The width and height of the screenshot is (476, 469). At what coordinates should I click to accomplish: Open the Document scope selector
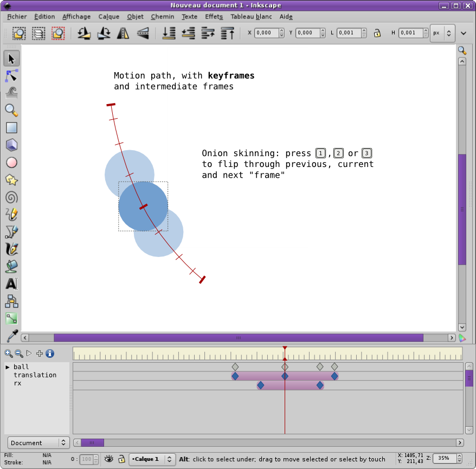pyautogui.click(x=38, y=443)
